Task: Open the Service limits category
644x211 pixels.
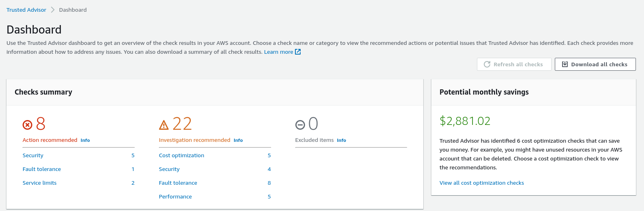Action: click(x=40, y=183)
